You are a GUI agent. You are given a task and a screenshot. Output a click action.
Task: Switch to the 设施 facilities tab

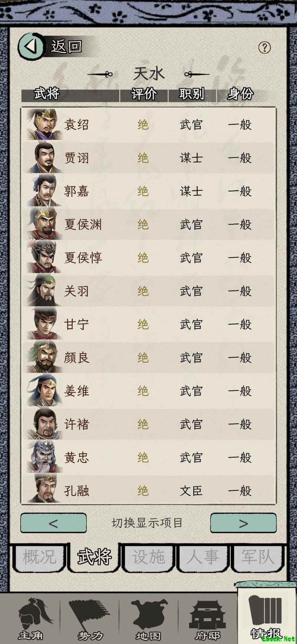148,557
